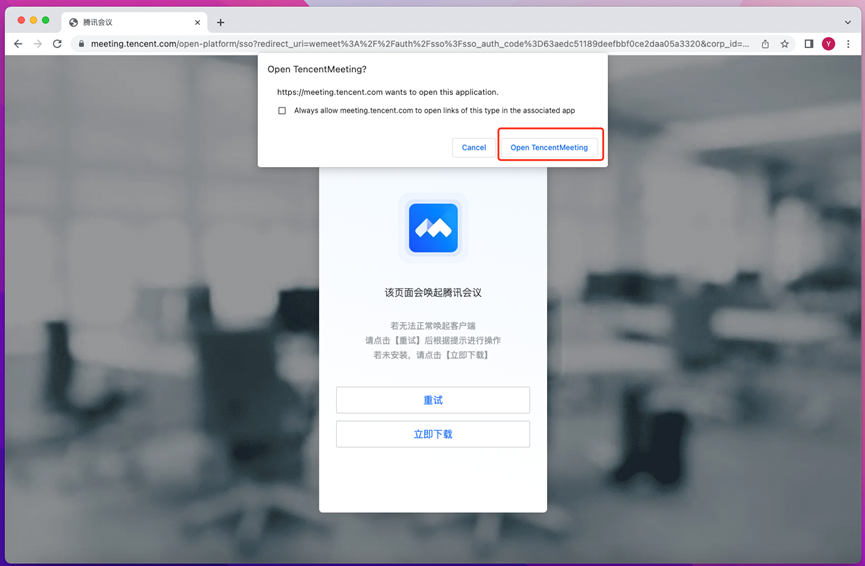Click the Open TencentMeeting? dialog title

[x=317, y=69]
